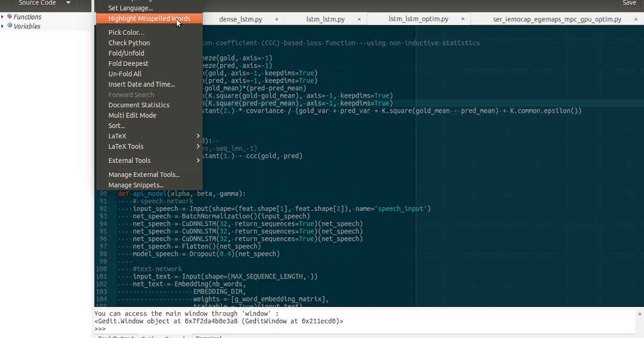644x338 pixels.
Task: Select the Functions purple icon entry
Action: (x=10, y=17)
